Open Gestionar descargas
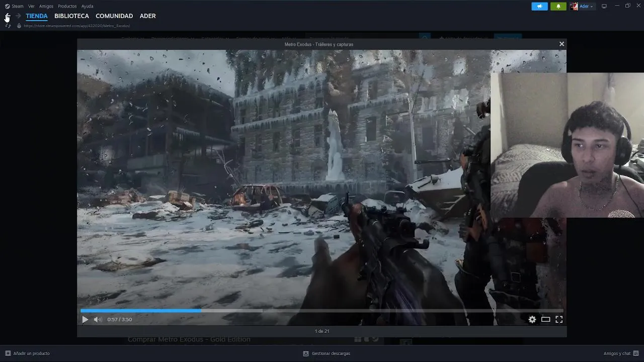The width and height of the screenshot is (644, 362). tap(331, 353)
